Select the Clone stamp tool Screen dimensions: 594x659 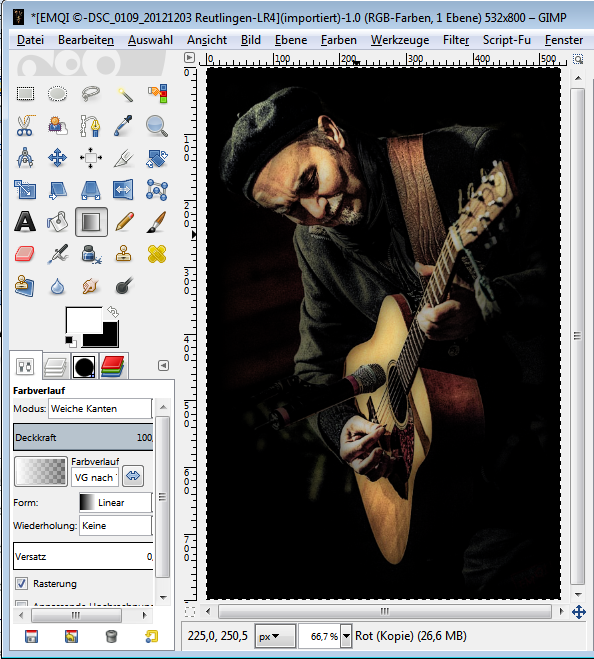(124, 254)
